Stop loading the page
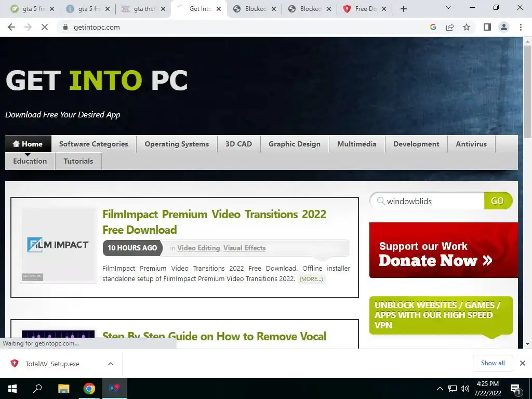 coord(45,27)
